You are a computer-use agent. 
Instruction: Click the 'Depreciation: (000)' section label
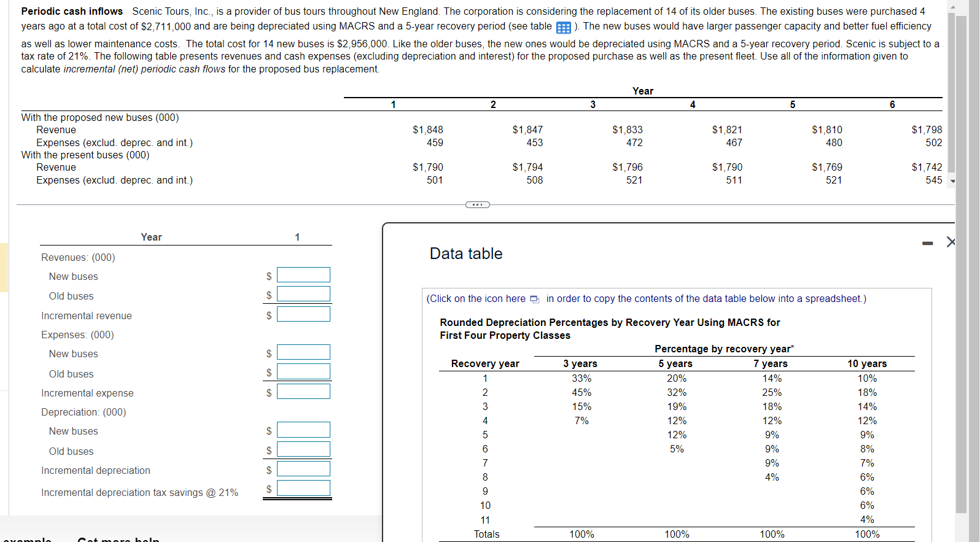point(84,412)
